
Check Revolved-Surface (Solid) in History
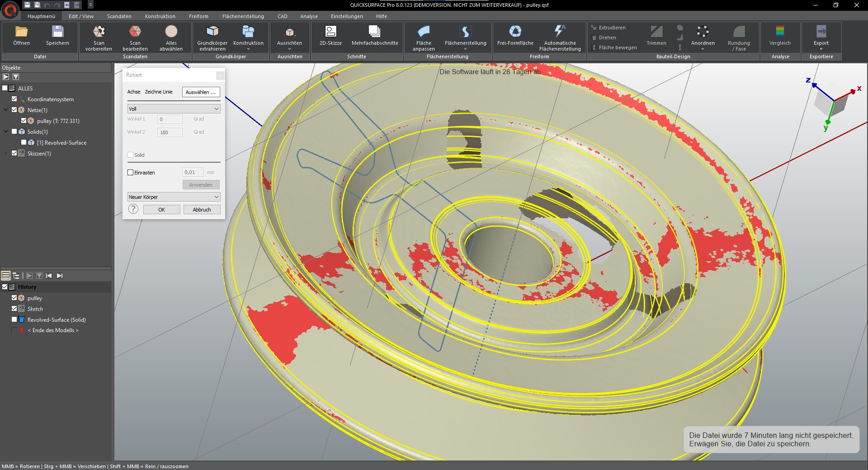pyautogui.click(x=14, y=320)
